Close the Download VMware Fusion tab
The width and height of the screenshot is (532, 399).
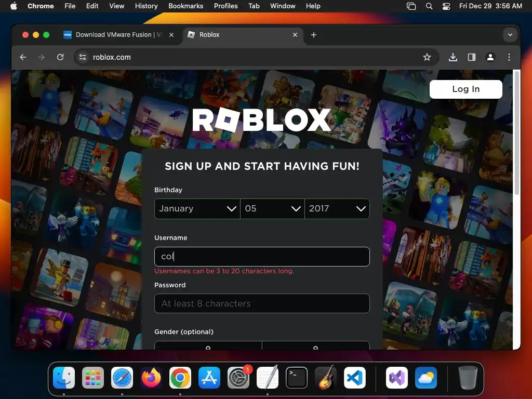point(171,35)
